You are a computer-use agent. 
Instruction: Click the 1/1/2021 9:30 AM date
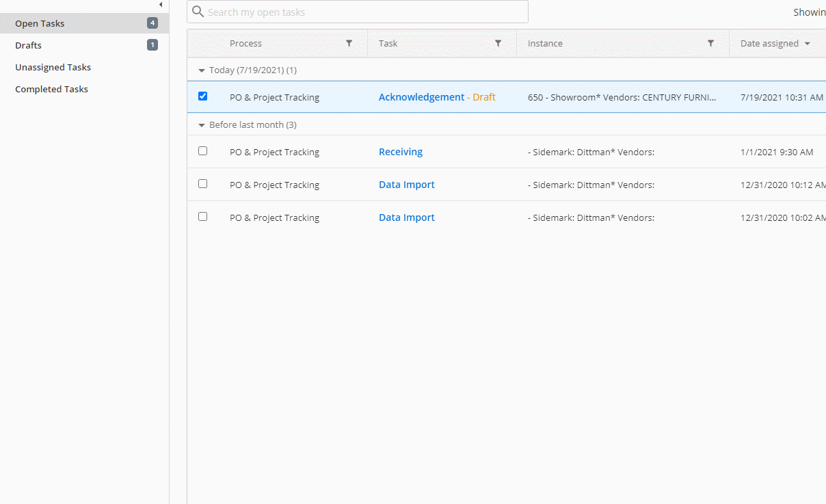(x=777, y=152)
